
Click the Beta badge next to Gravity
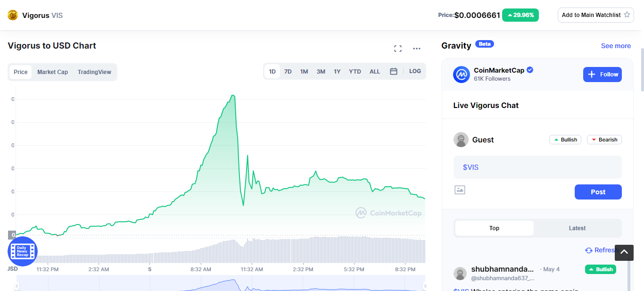[x=485, y=44]
